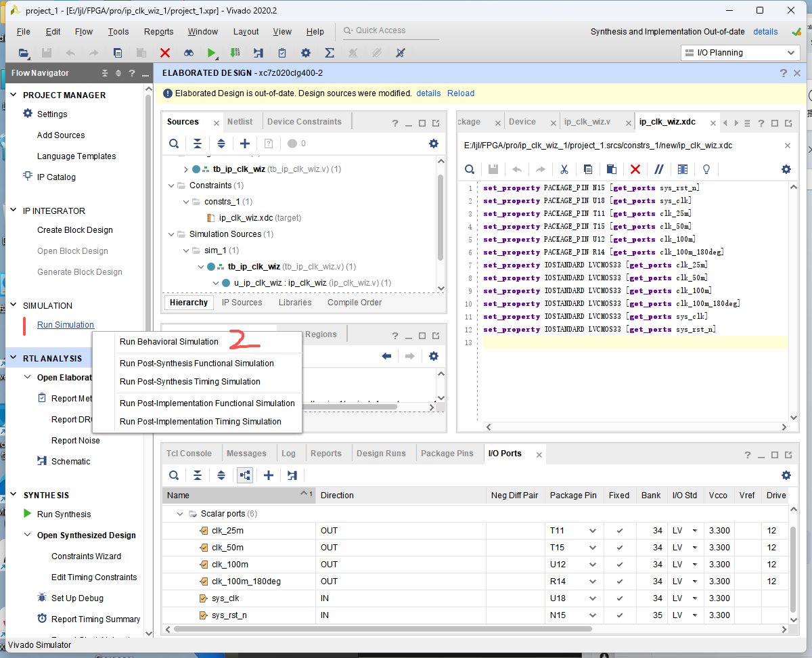Screen dimensions: 812x658
Task: Toggle Fixed checkmark for sys_clk
Action: (x=619, y=598)
